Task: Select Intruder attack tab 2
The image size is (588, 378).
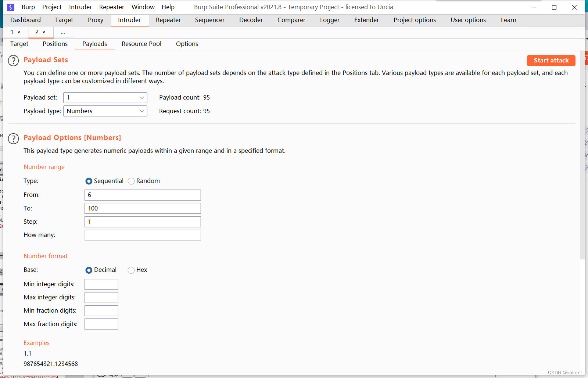Action: 37,32
